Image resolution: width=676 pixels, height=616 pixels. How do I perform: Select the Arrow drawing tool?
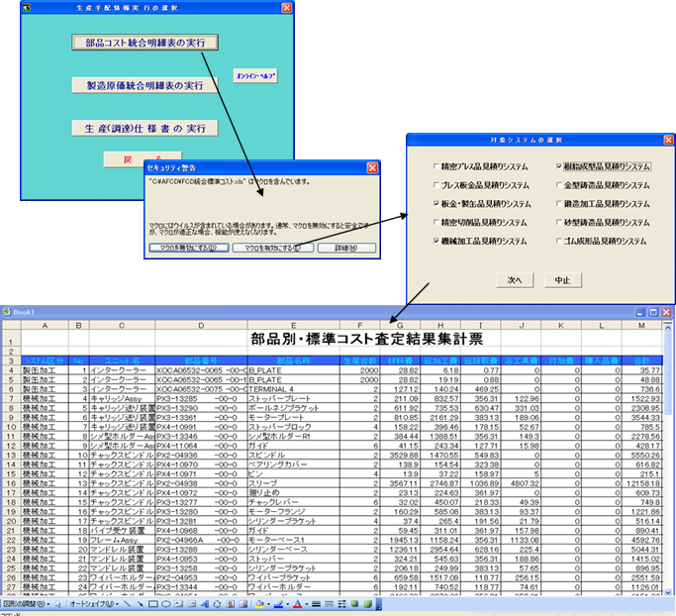coord(141,604)
